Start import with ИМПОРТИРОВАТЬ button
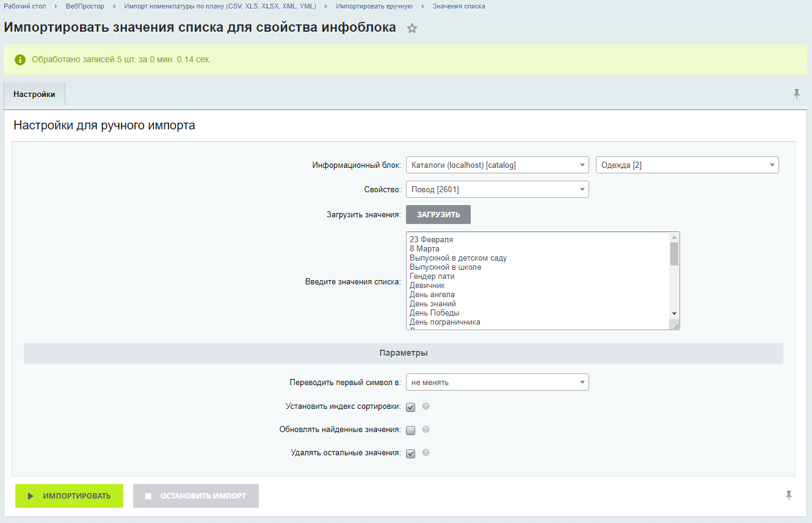This screenshot has width=812, height=523. click(x=69, y=496)
